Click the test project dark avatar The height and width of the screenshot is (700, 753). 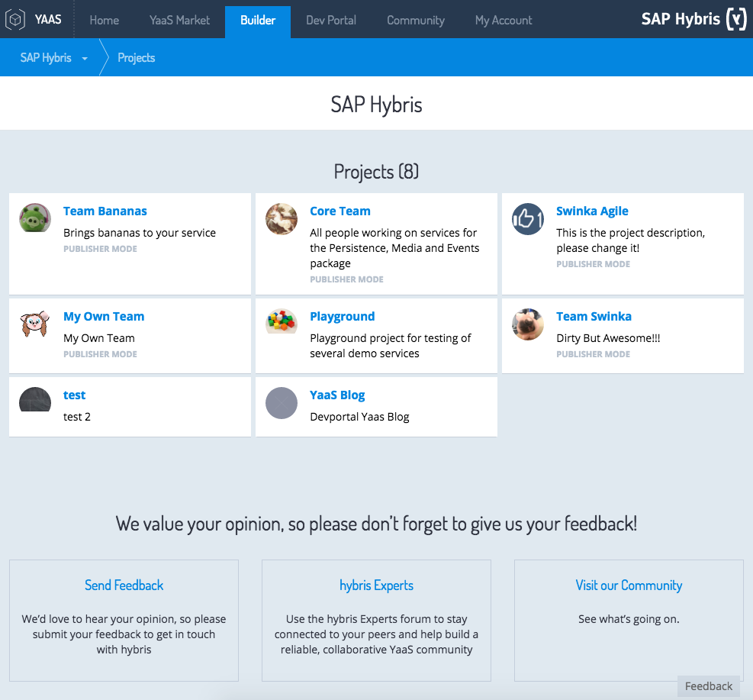point(35,399)
